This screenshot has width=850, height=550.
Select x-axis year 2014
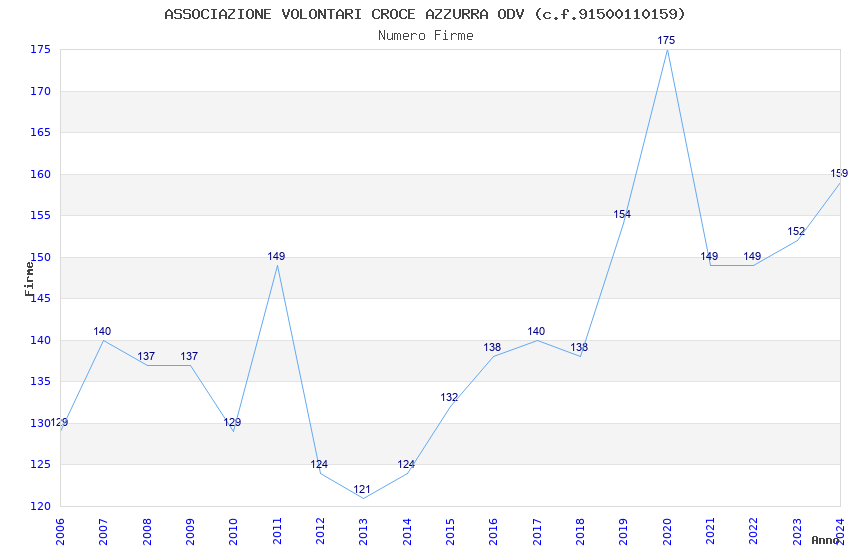click(407, 531)
